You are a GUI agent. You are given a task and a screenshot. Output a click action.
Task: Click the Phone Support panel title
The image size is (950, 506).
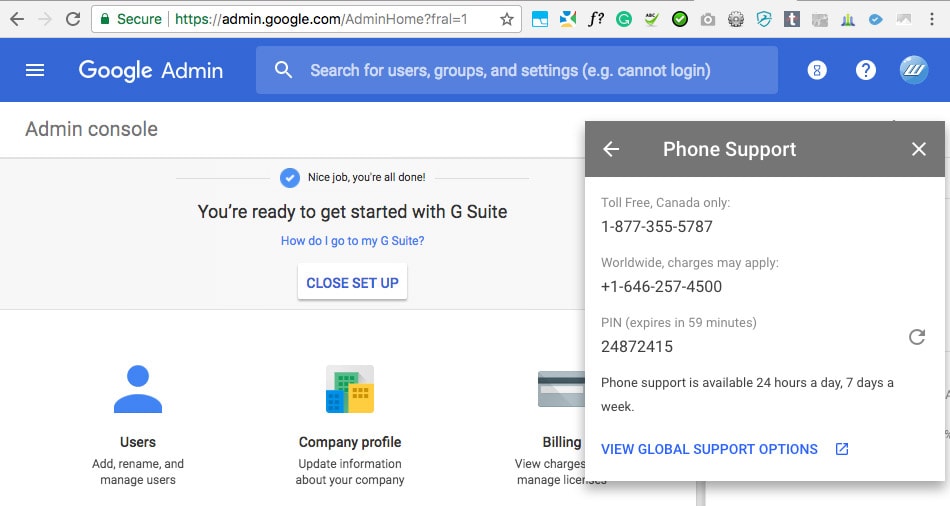pos(729,149)
